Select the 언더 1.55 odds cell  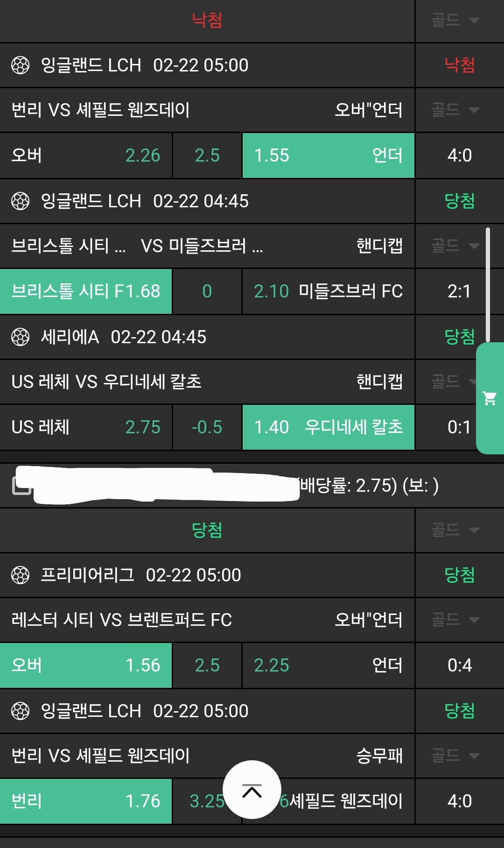(328, 155)
